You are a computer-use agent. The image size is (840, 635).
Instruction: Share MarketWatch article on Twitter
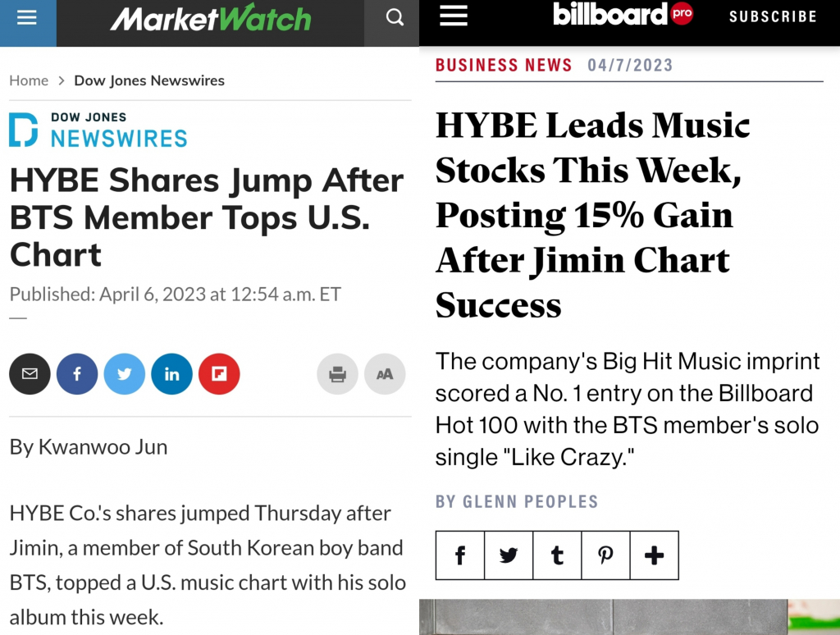tap(125, 374)
